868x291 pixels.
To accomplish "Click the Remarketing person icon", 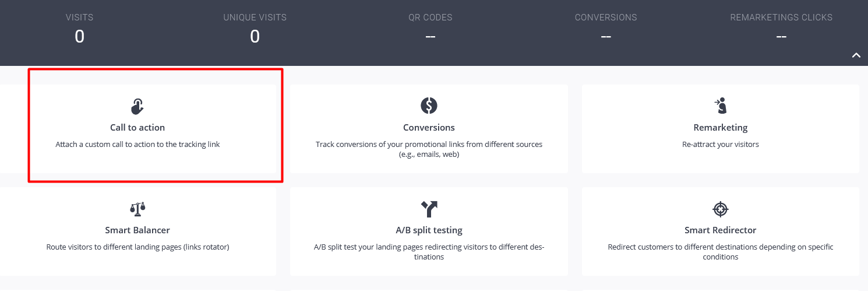I will pos(721,106).
